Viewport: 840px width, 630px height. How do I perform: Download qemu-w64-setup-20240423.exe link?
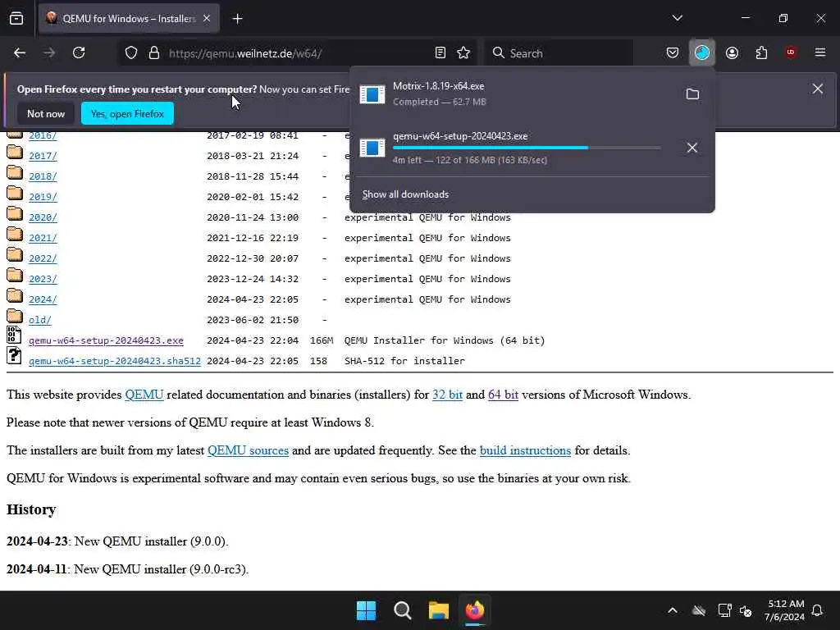(x=106, y=340)
